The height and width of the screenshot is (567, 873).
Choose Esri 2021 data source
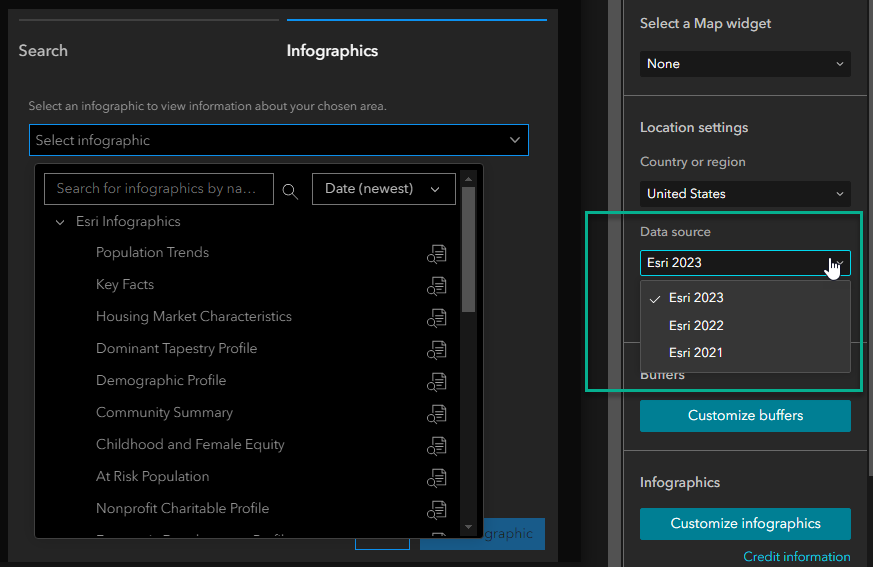tap(696, 352)
